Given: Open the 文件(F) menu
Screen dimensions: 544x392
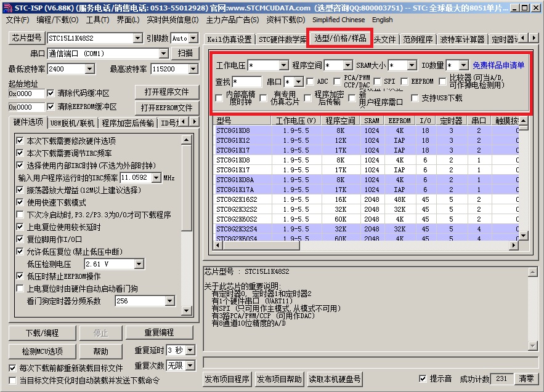Looking at the screenshot, I should point(17,20).
